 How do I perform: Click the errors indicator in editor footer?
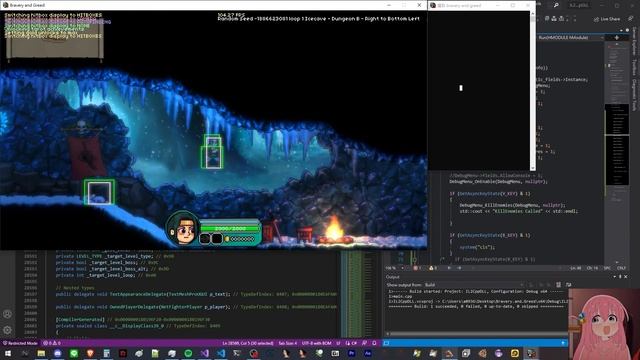coord(417,268)
